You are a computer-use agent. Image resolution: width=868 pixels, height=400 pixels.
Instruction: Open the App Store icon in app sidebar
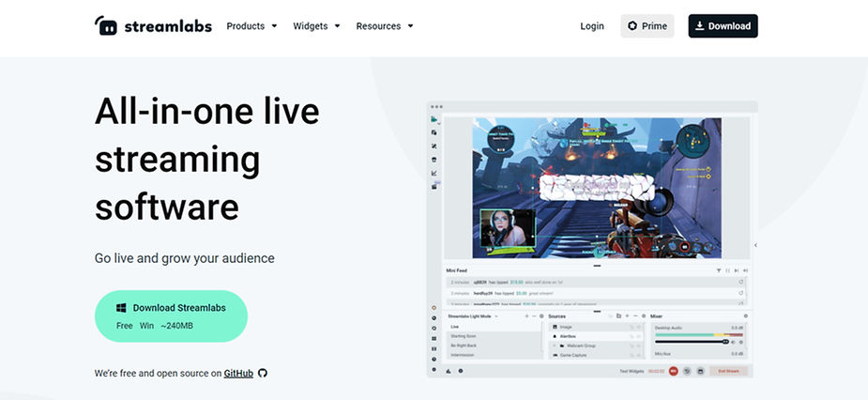(434, 160)
